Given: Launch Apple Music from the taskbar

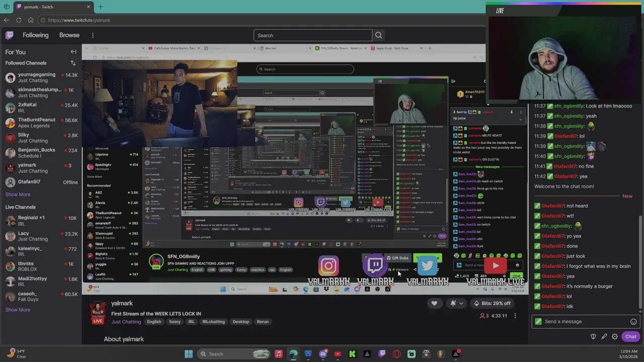Looking at the screenshot, I should tap(279, 354).
